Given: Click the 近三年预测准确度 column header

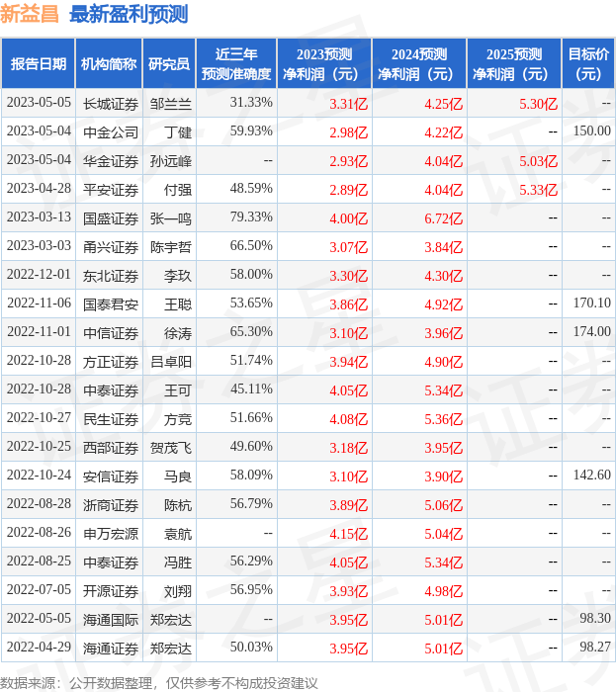Looking at the screenshot, I should (x=236, y=63).
